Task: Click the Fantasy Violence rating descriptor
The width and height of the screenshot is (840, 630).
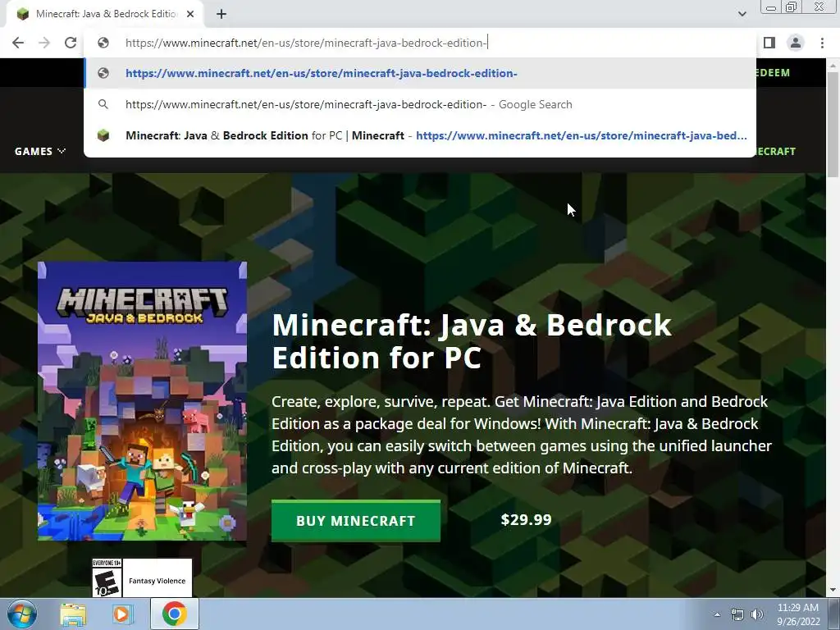Action: [157, 581]
